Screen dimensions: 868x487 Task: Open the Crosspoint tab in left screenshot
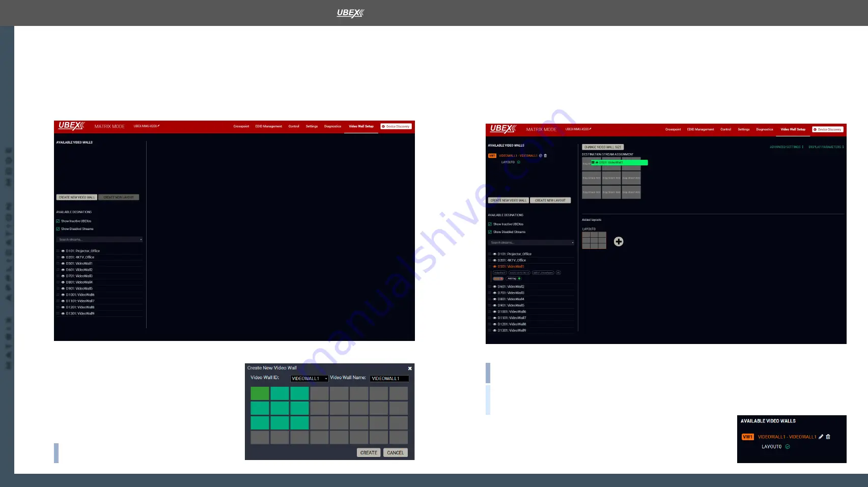241,126
